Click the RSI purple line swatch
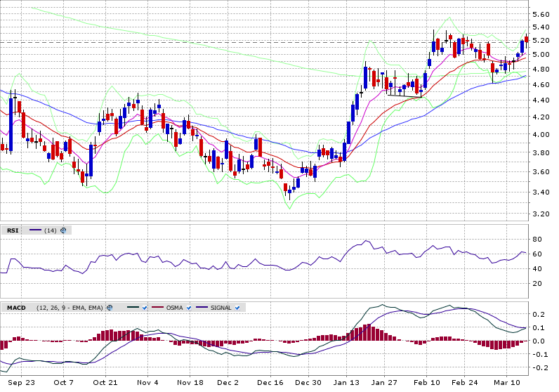559x392 pixels. pos(35,230)
